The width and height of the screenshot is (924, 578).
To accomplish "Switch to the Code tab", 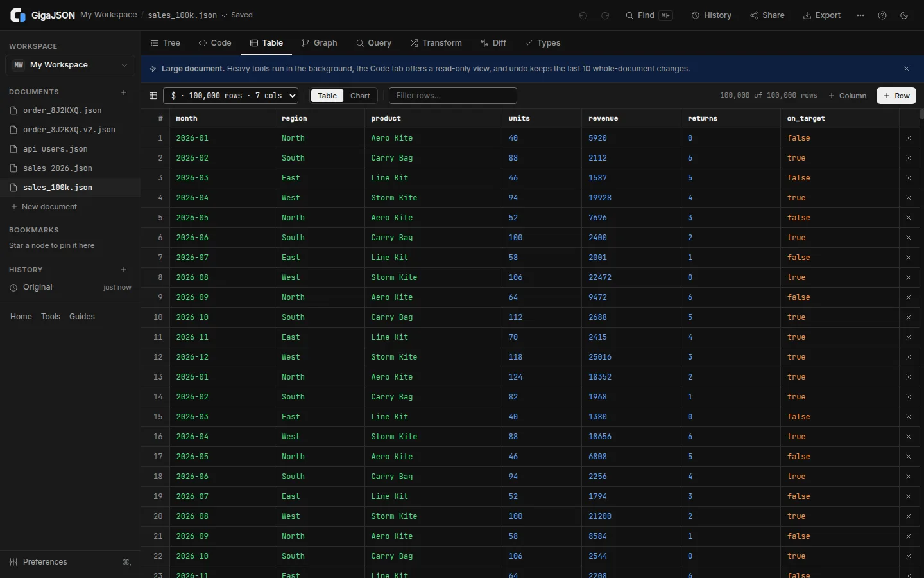I will [x=215, y=43].
